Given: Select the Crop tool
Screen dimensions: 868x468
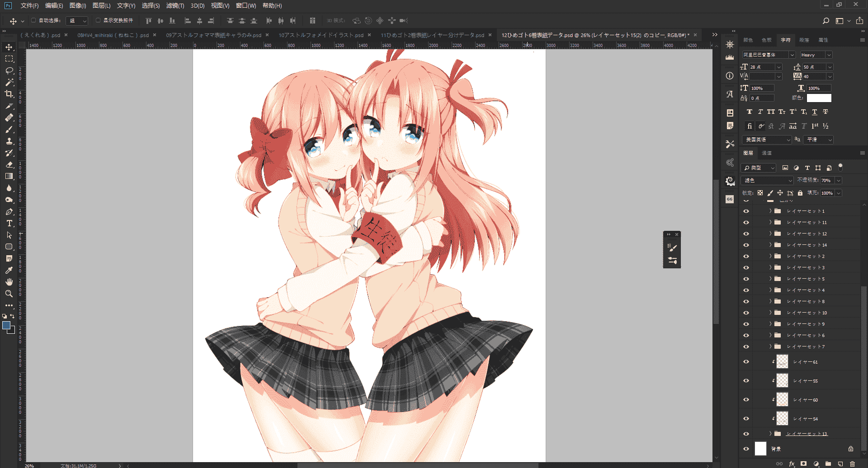Looking at the screenshot, I should pyautogui.click(x=9, y=94).
